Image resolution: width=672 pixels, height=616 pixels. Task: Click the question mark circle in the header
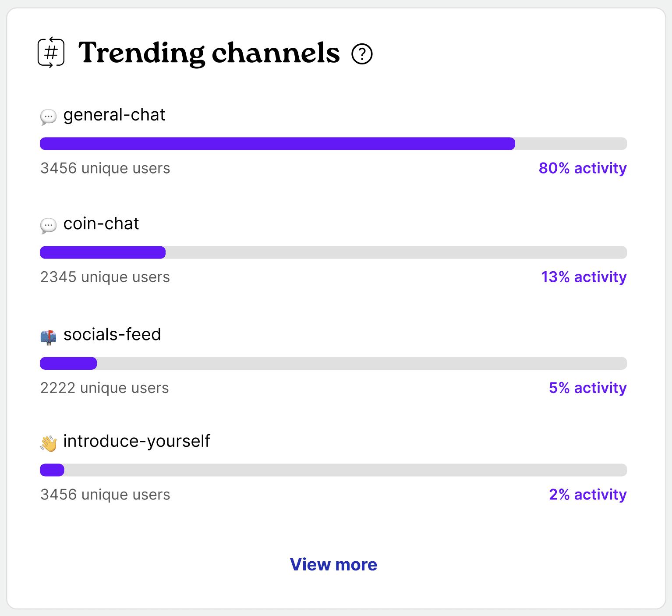pos(363,53)
